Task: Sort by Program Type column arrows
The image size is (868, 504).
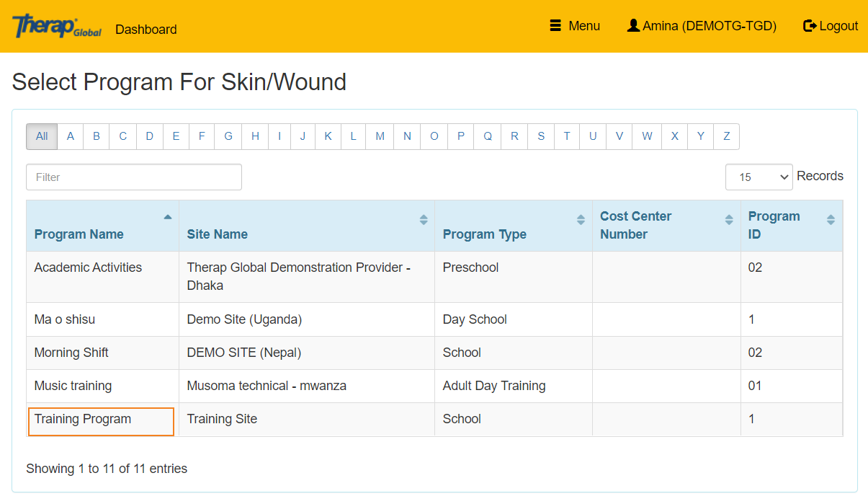Action: [581, 220]
